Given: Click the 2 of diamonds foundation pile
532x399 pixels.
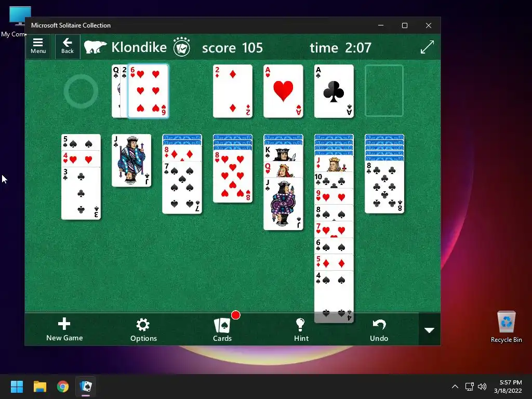Looking at the screenshot, I should (x=233, y=91).
